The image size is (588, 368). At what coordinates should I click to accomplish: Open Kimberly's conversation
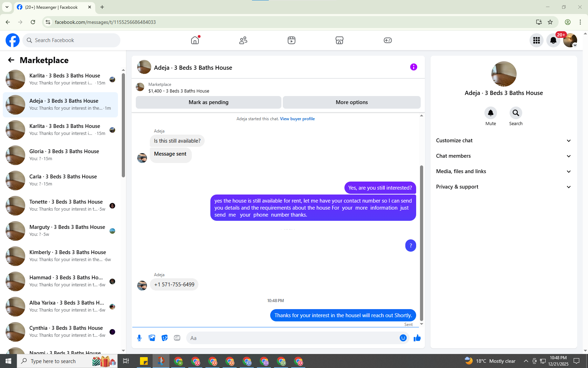60,256
